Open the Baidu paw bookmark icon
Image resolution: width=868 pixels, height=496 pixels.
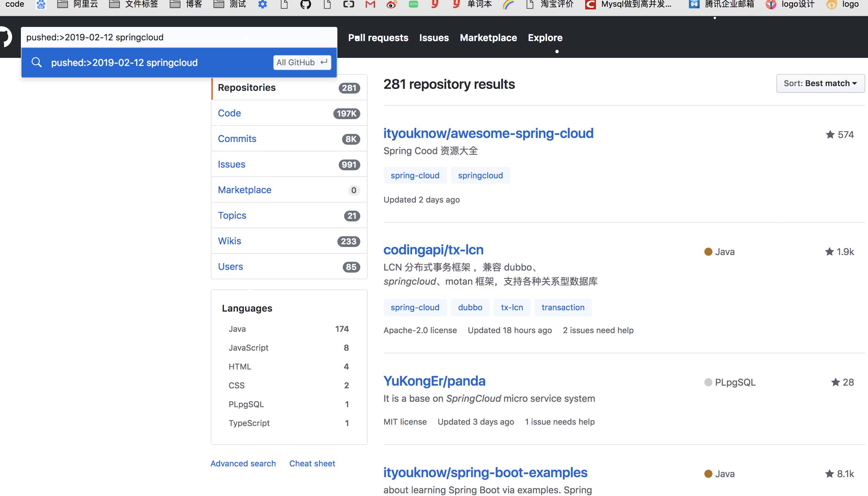click(x=41, y=4)
